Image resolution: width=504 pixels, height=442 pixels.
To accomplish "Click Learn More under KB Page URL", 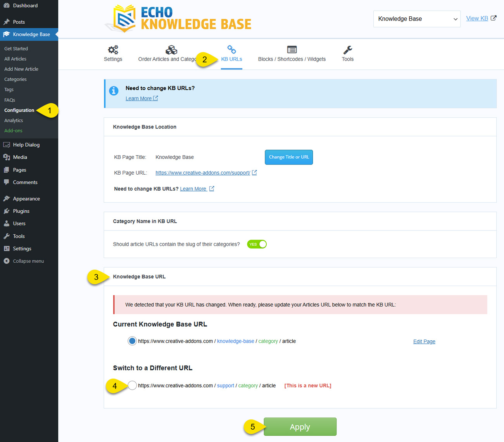I will [x=193, y=189].
